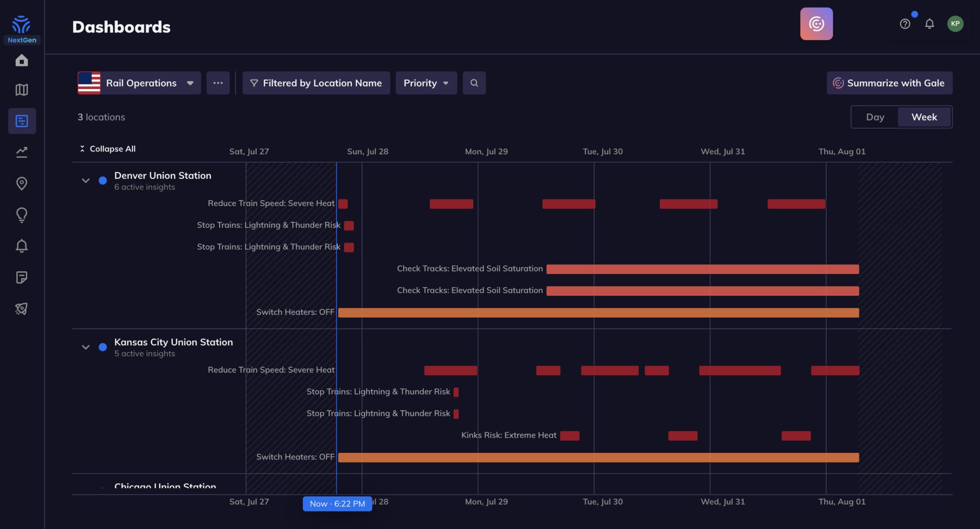Screen dimensions: 980x529
Task: Click the search magnifier button
Action: point(474,83)
